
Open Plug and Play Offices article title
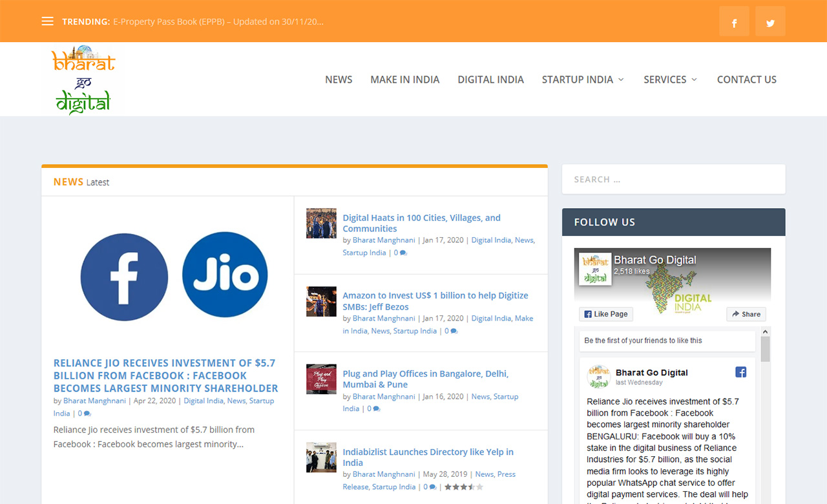pos(426,379)
